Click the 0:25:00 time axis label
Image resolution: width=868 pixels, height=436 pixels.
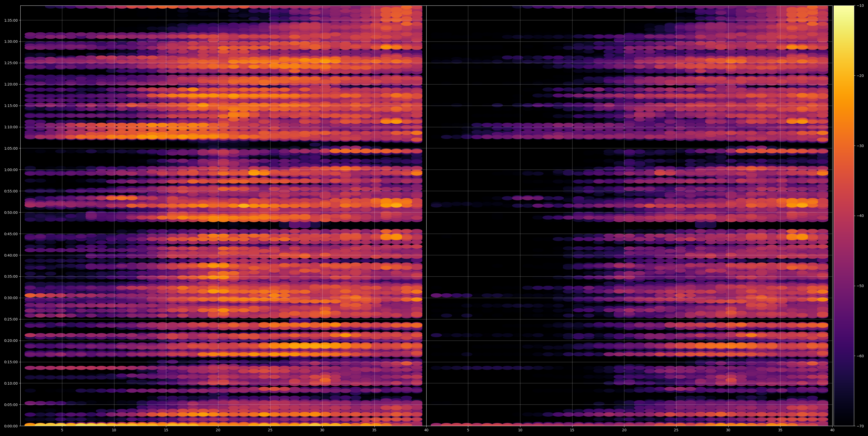11,319
